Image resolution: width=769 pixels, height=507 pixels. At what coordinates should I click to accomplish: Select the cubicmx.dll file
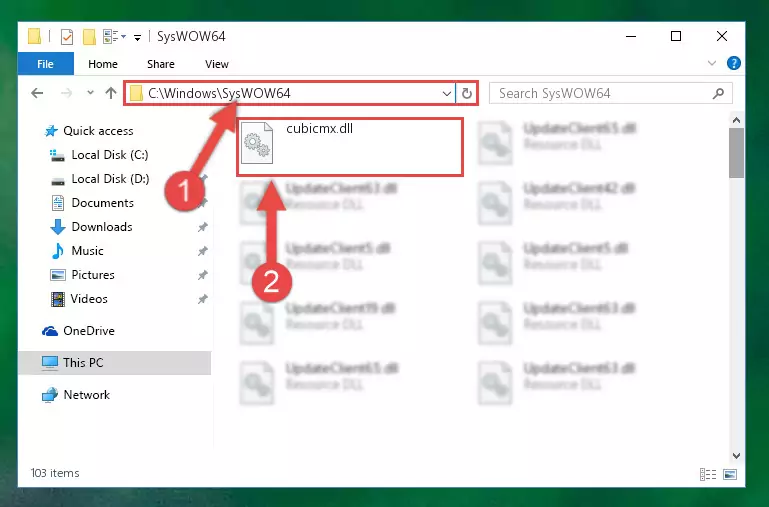pyautogui.click(x=350, y=146)
